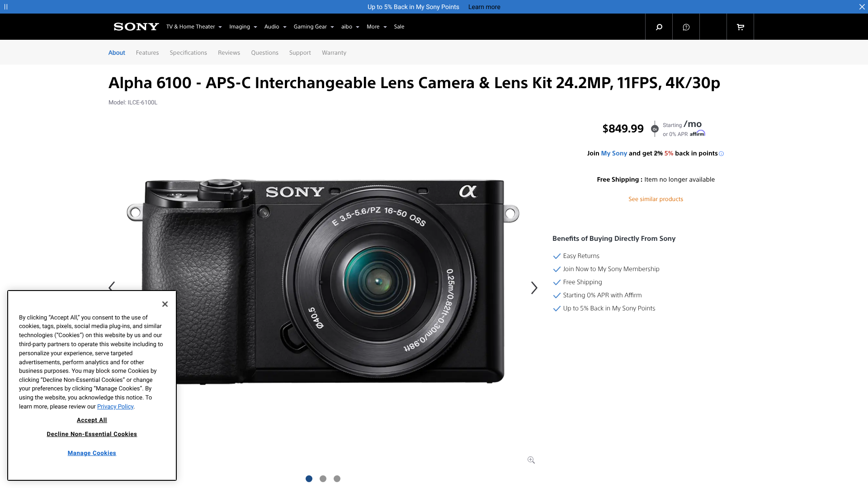
Task: Click the info tooltip next to back in points
Action: [x=722, y=154]
